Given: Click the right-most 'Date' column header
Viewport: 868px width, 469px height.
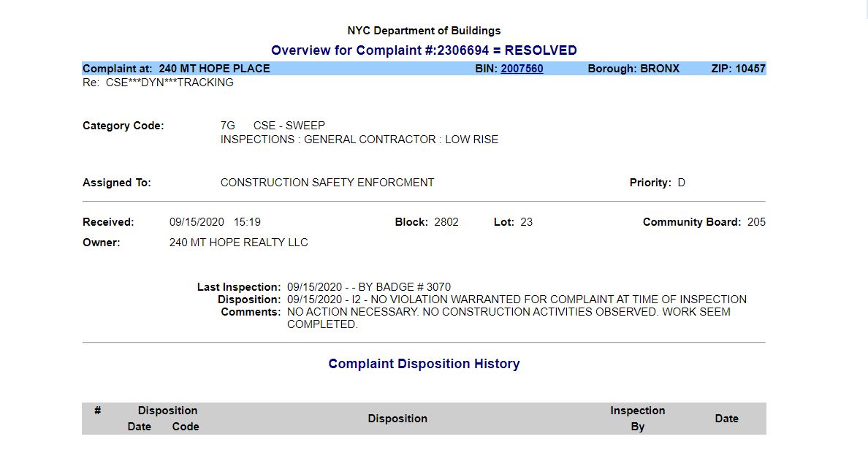Looking at the screenshot, I should pyautogui.click(x=726, y=419).
